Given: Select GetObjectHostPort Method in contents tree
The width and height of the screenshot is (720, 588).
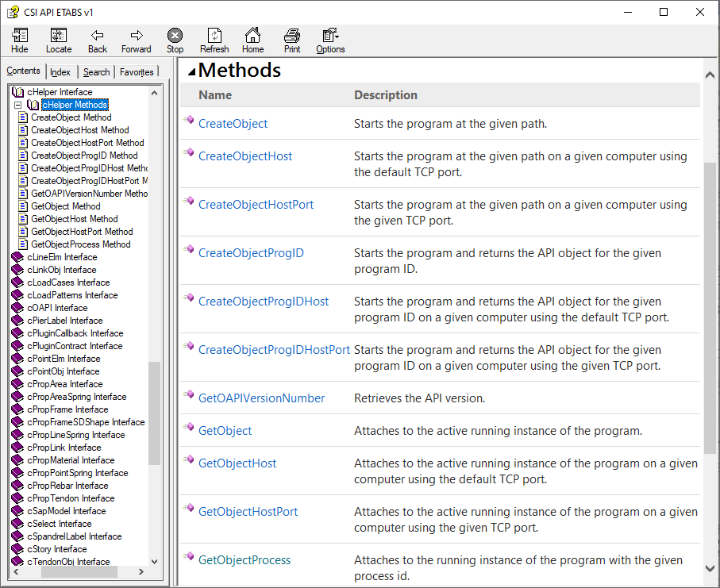Looking at the screenshot, I should click(x=82, y=232).
